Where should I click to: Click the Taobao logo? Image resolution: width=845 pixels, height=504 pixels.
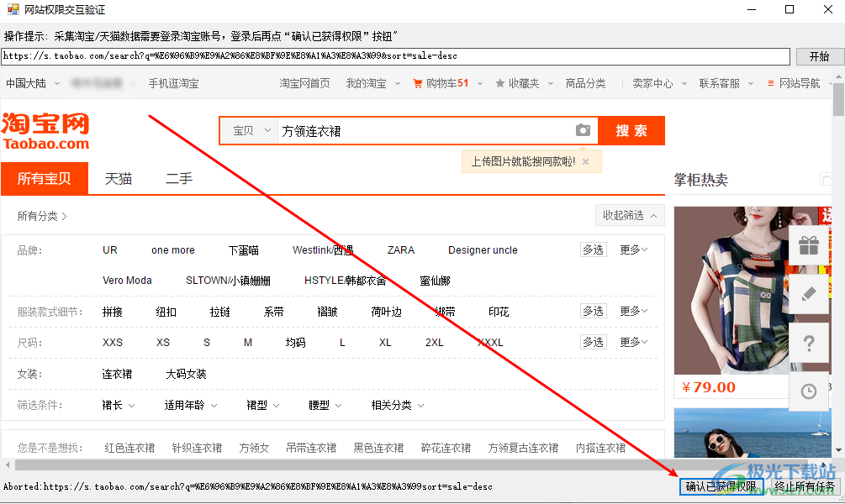[x=45, y=131]
